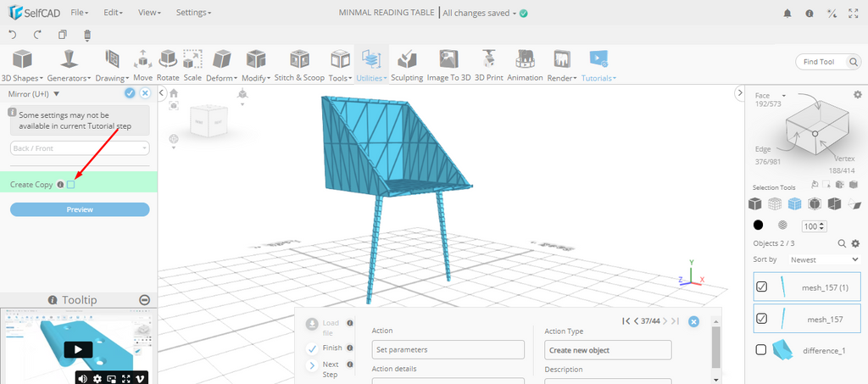Click the 3D Print icon

pos(488,60)
